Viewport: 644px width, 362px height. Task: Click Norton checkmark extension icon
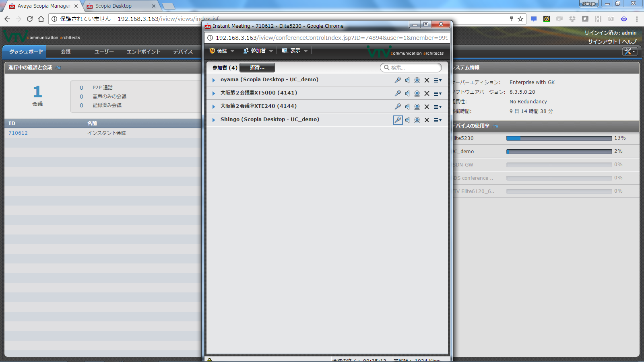pyautogui.click(x=547, y=19)
